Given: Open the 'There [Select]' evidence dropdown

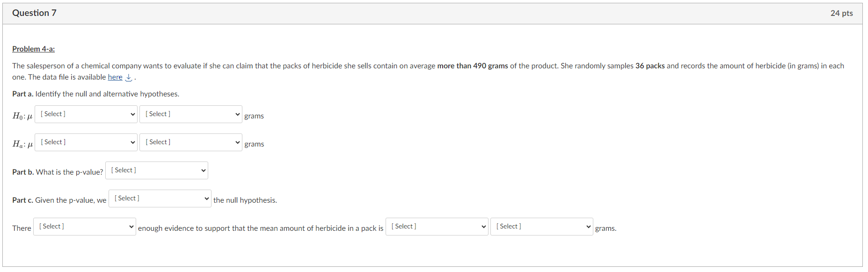Looking at the screenshot, I should point(84,226).
